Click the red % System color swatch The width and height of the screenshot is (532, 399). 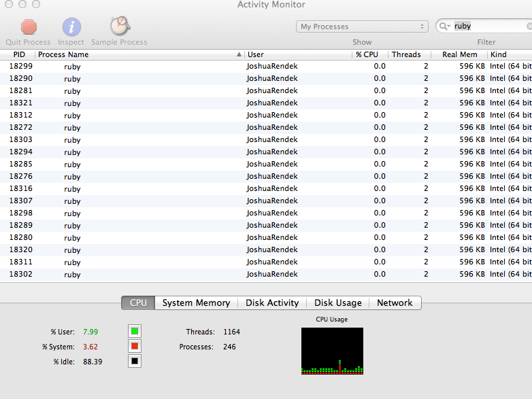click(135, 346)
